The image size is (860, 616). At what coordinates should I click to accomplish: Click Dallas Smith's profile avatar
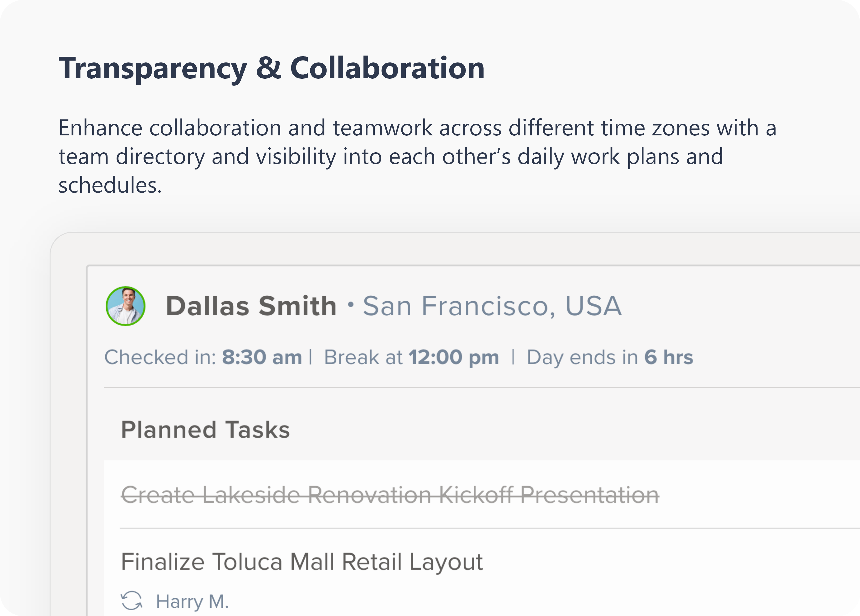[126, 306]
